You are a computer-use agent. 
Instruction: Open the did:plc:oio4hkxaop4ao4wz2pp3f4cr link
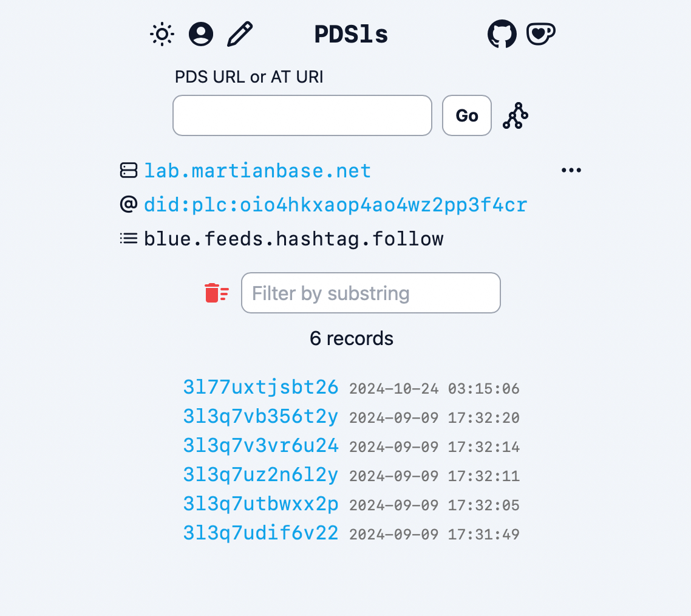point(335,205)
